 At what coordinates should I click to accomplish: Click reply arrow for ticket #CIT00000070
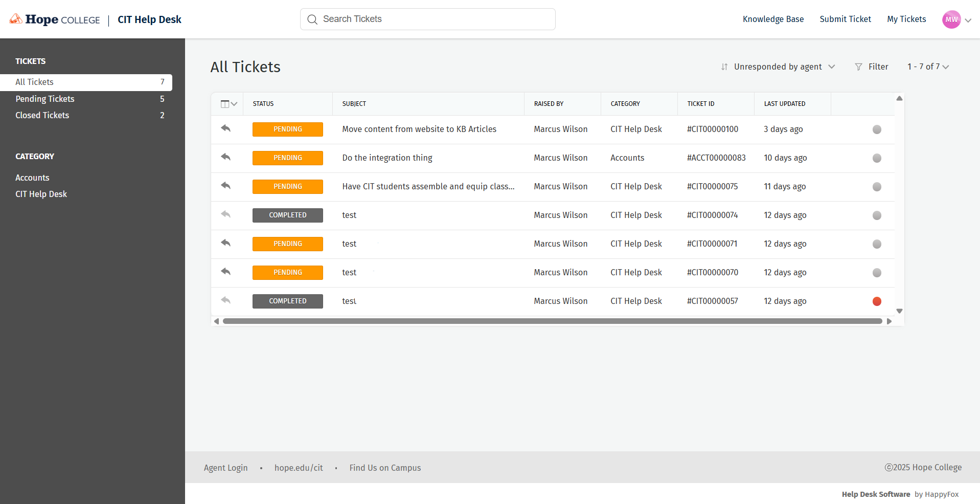[x=226, y=272]
